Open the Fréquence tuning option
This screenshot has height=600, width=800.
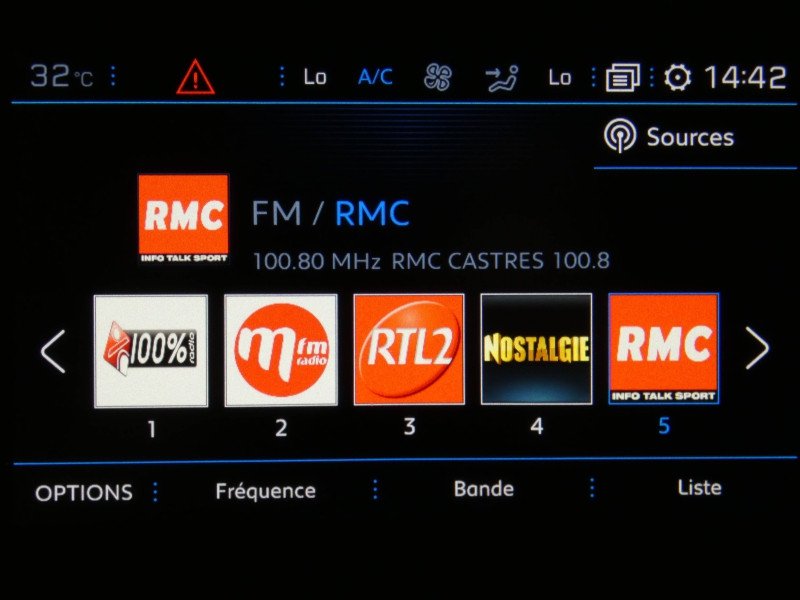[x=266, y=491]
